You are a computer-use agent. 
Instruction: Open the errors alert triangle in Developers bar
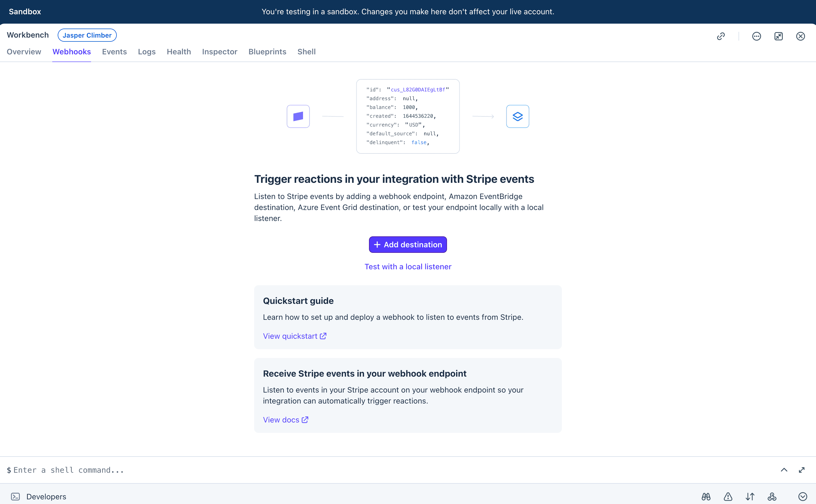[x=727, y=496]
